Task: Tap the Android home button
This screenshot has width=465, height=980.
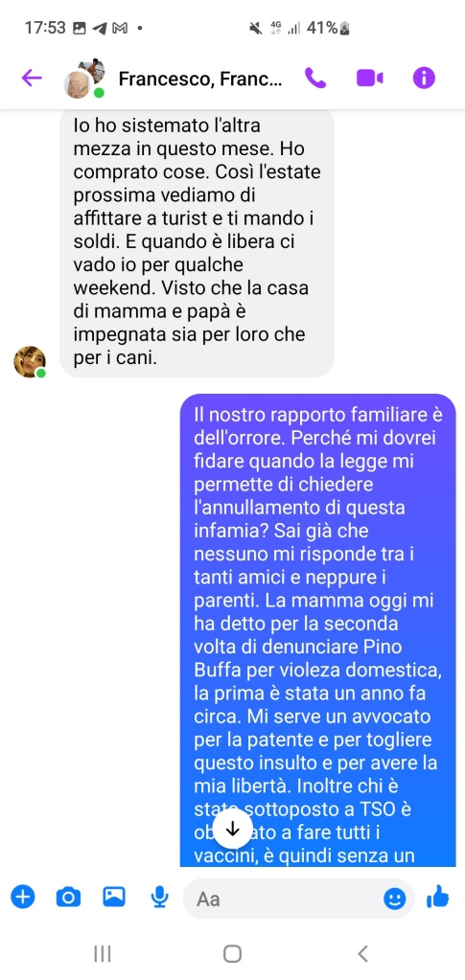Action: [x=232, y=953]
